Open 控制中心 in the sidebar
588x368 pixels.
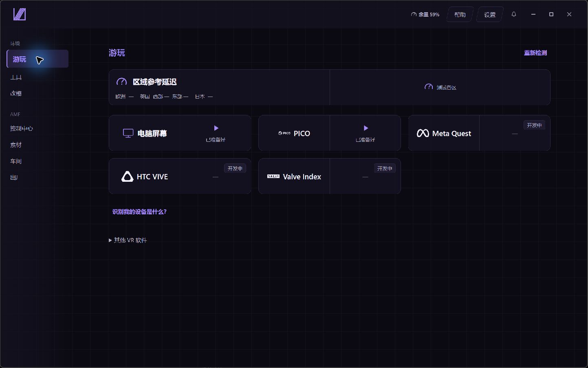pyautogui.click(x=22, y=128)
